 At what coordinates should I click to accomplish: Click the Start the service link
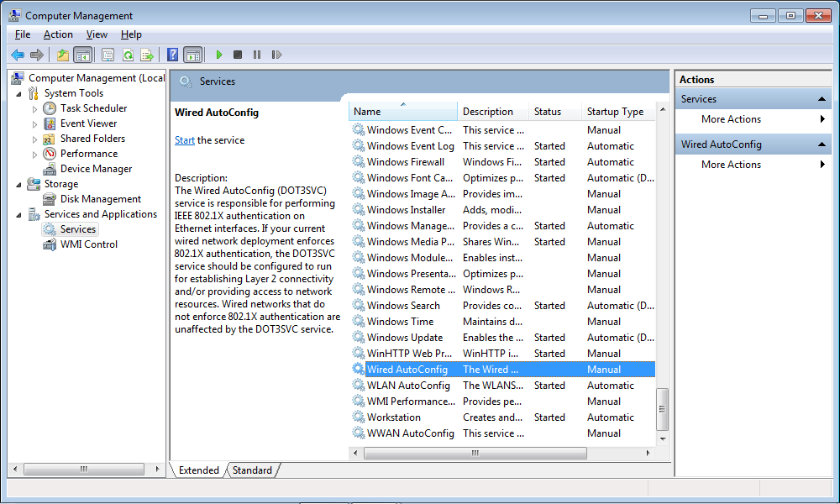[184, 140]
